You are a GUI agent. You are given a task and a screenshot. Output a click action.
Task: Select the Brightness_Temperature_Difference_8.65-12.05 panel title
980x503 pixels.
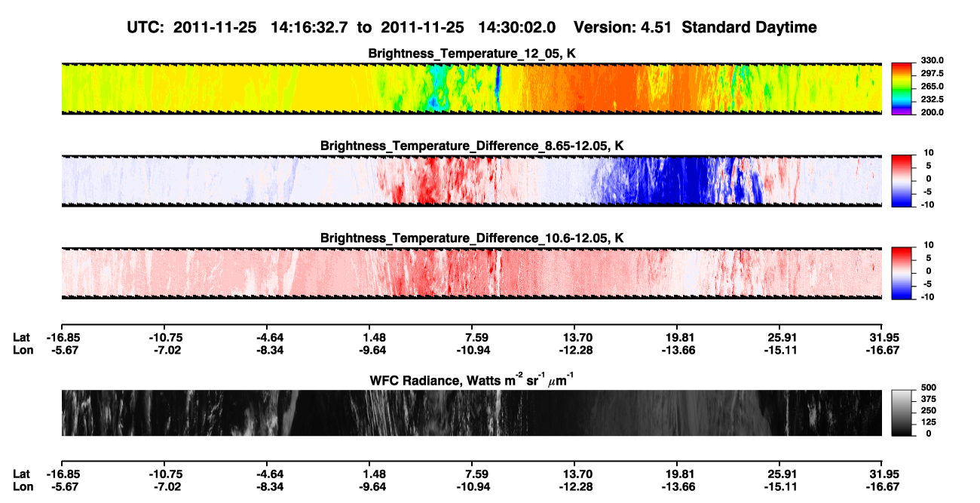472,146
